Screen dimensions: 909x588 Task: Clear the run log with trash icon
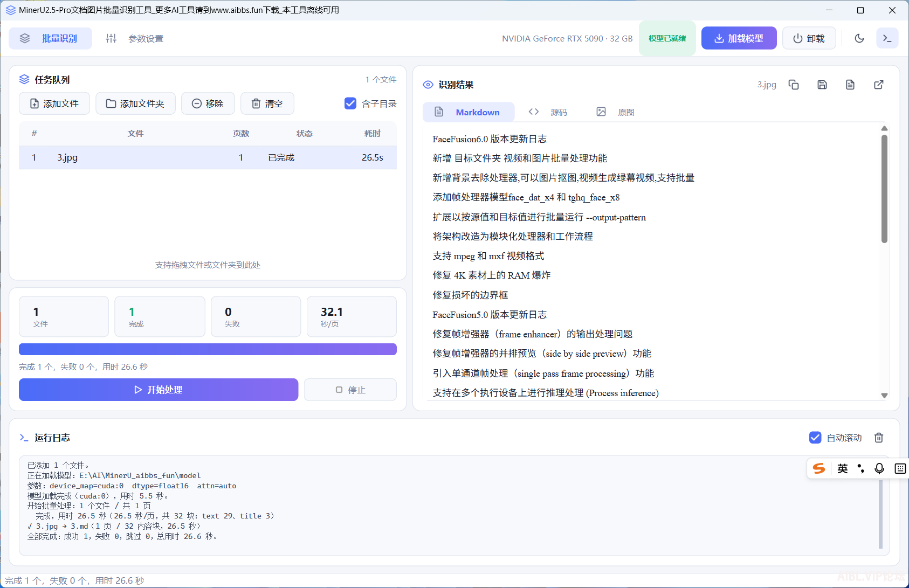879,438
